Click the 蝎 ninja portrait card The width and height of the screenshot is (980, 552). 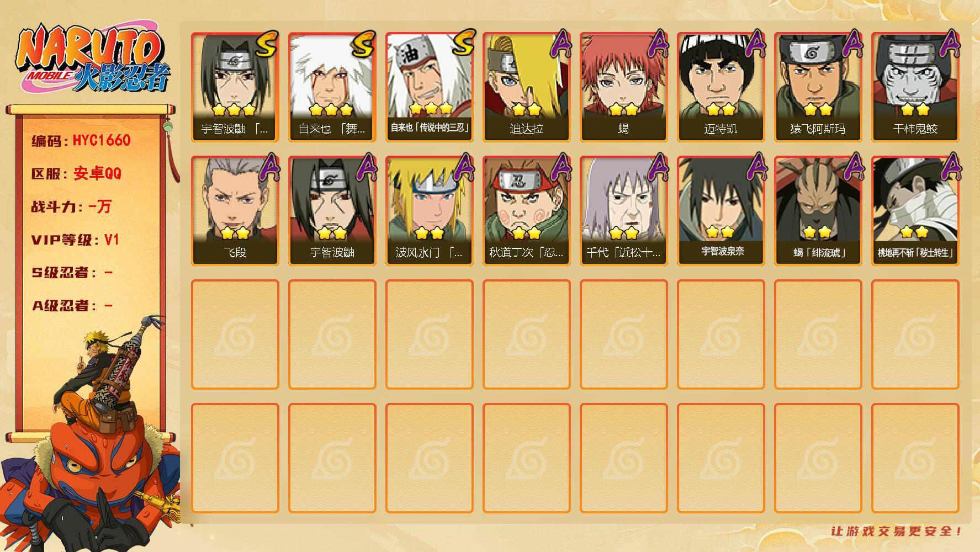623,87
